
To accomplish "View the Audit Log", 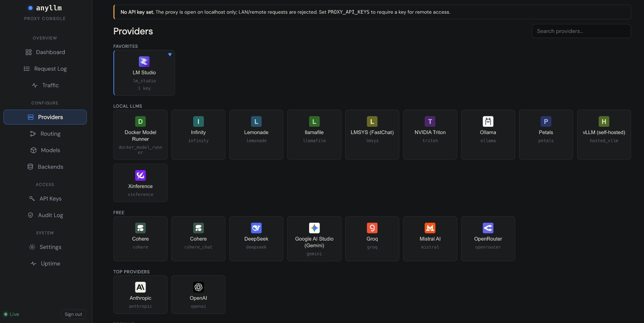I will click(45, 215).
